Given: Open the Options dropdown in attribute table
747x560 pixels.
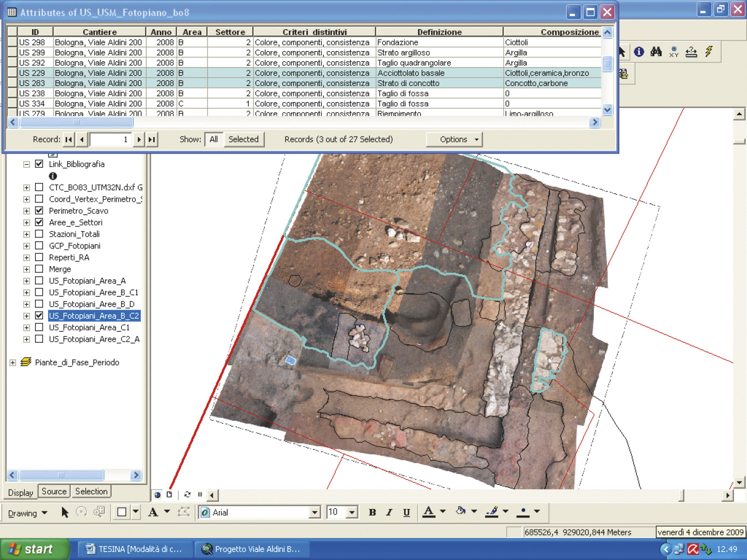Looking at the screenshot, I should [x=454, y=140].
